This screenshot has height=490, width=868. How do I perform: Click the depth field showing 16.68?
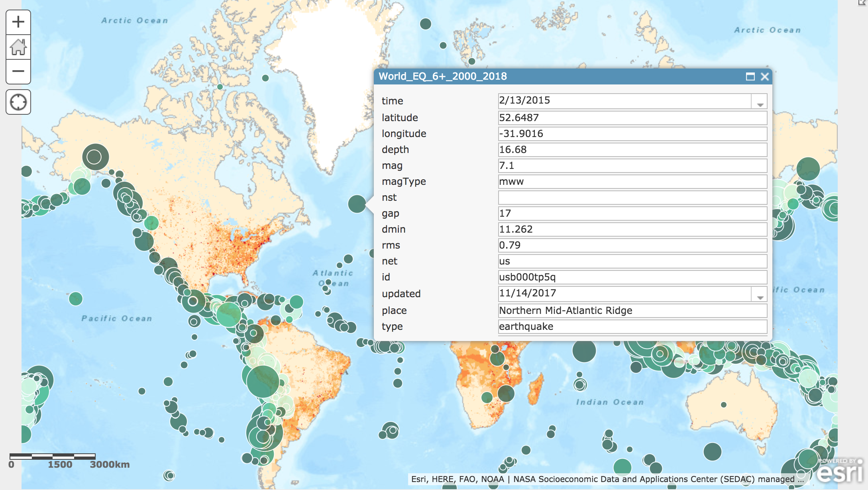pos(632,150)
